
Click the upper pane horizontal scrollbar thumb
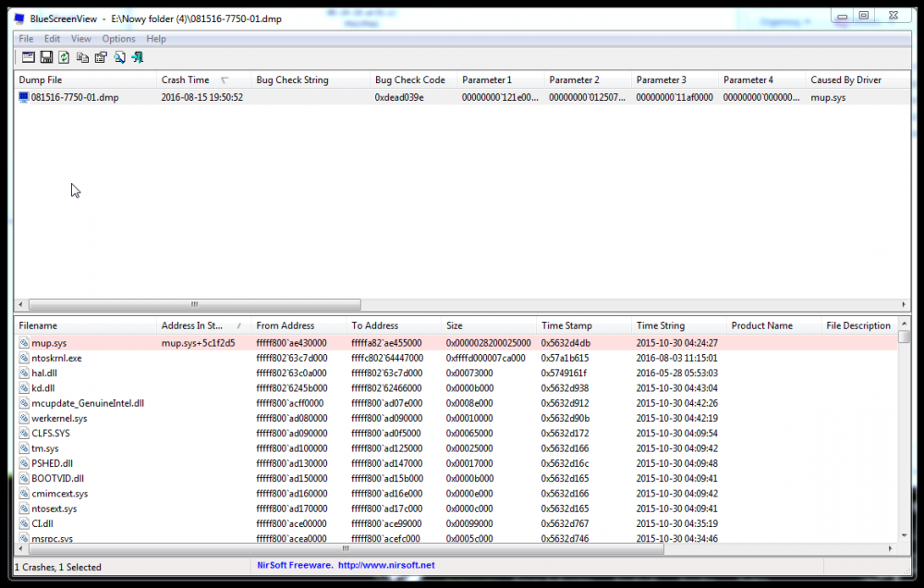click(x=194, y=304)
